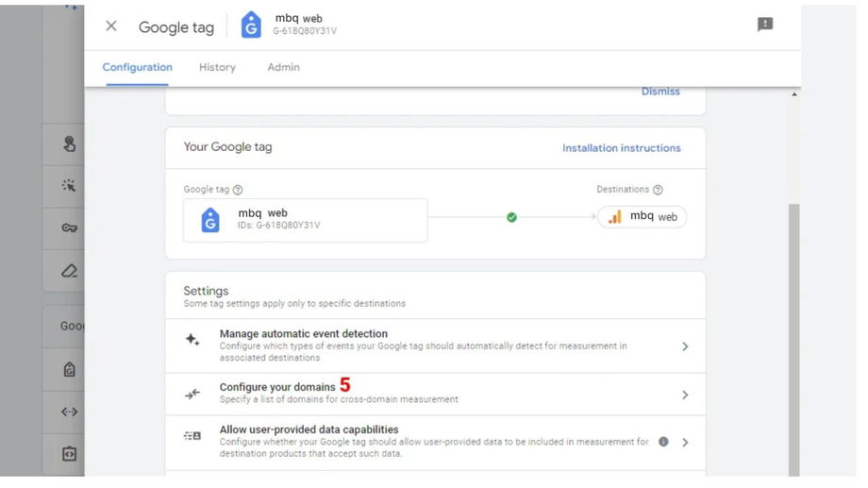
Task: Click the green connection check icon
Action: click(x=511, y=217)
